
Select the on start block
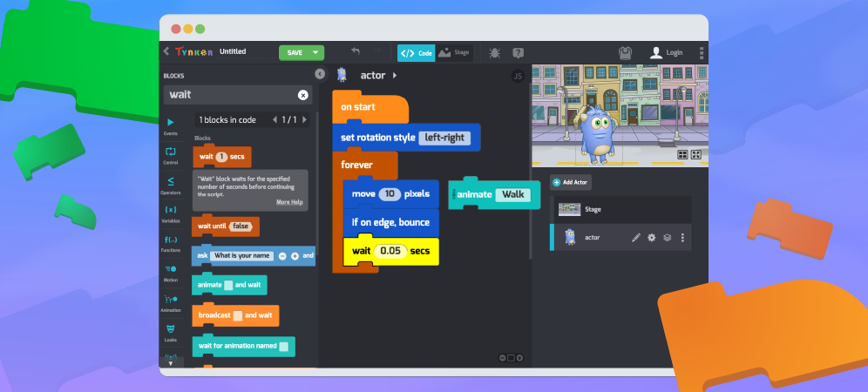click(370, 107)
